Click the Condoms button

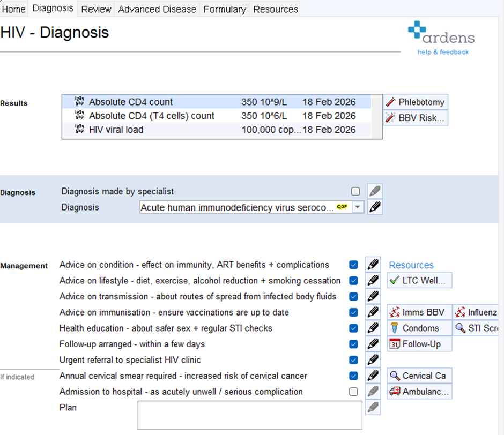click(419, 328)
